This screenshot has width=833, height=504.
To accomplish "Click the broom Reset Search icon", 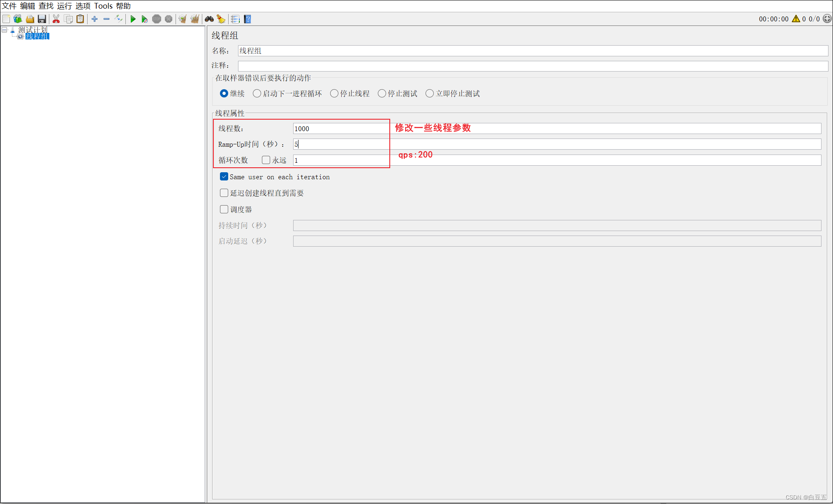I will tap(221, 19).
